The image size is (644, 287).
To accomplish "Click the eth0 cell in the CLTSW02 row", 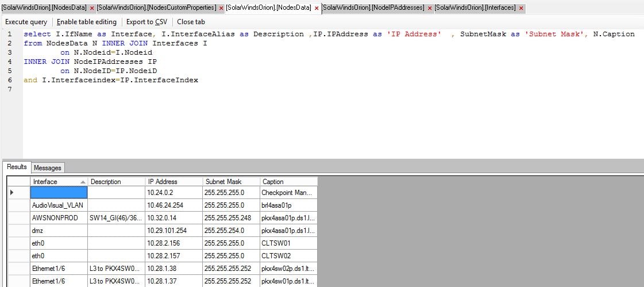I will [59, 256].
